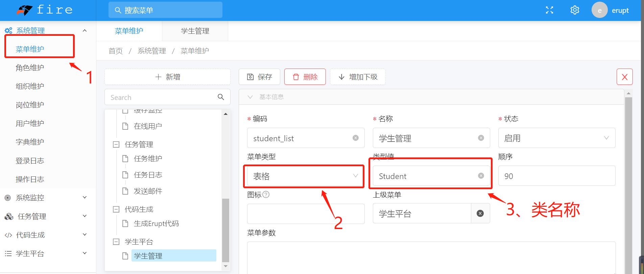Click the tree Search magnifier icon

point(221,97)
